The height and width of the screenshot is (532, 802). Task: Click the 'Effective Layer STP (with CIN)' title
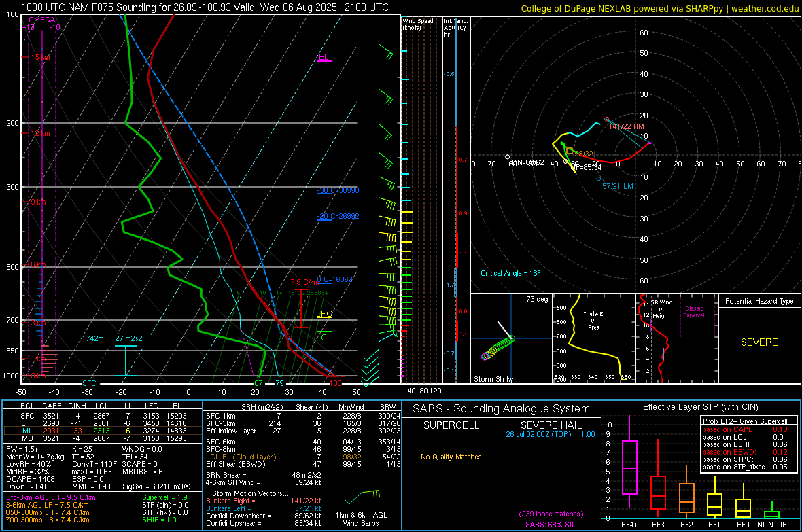tap(700, 407)
